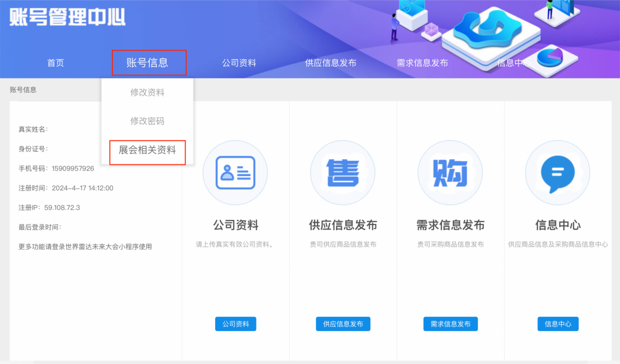Go to 供应信息发布 navigation item

[330, 63]
